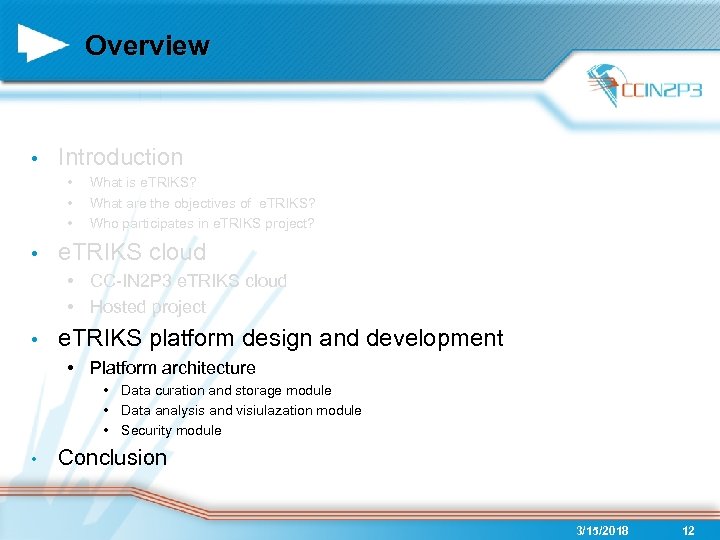Click 'Who participates in eTRIKS project?' bullet

[x=202, y=224]
